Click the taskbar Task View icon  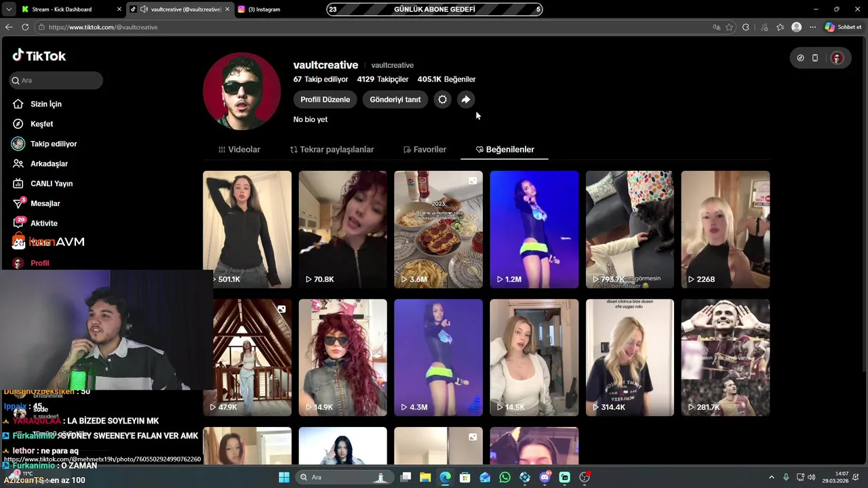406,477
